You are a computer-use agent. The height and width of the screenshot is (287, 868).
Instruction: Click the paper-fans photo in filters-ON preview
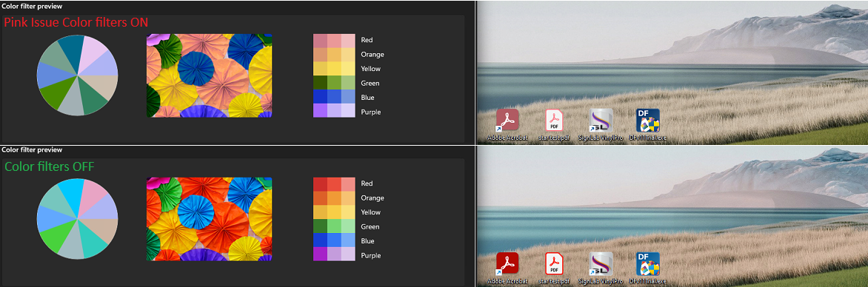210,75
